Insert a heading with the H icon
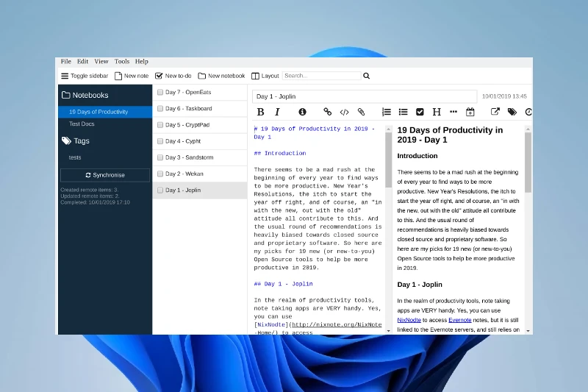The height and width of the screenshot is (392, 588). pos(437,112)
